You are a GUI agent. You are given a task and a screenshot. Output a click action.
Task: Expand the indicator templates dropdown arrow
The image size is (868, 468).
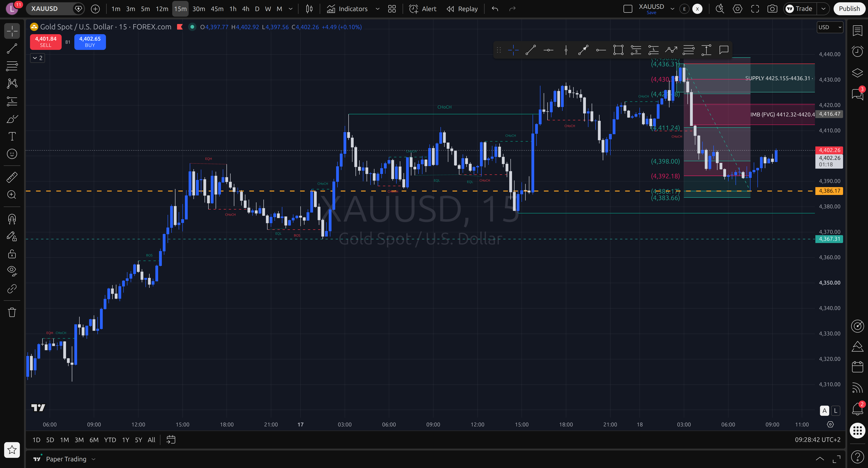pos(377,9)
